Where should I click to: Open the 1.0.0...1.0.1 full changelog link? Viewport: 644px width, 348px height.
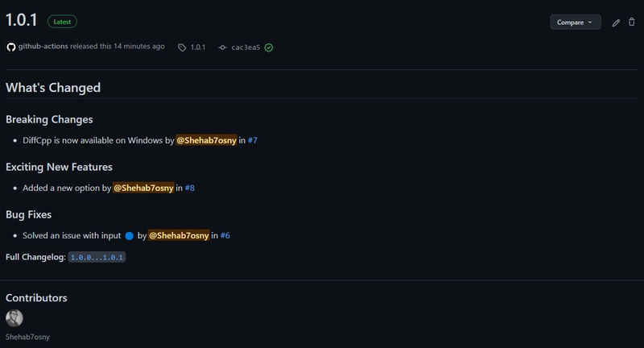click(97, 257)
